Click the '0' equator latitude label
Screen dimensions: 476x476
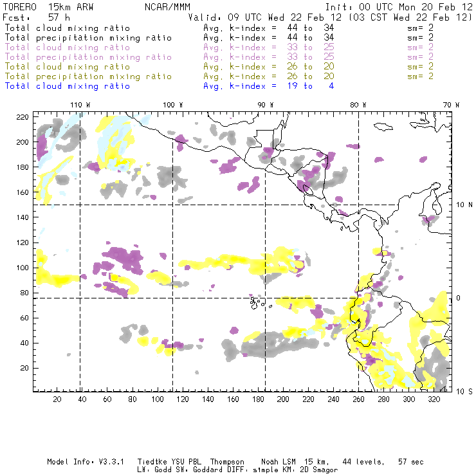coord(459,298)
